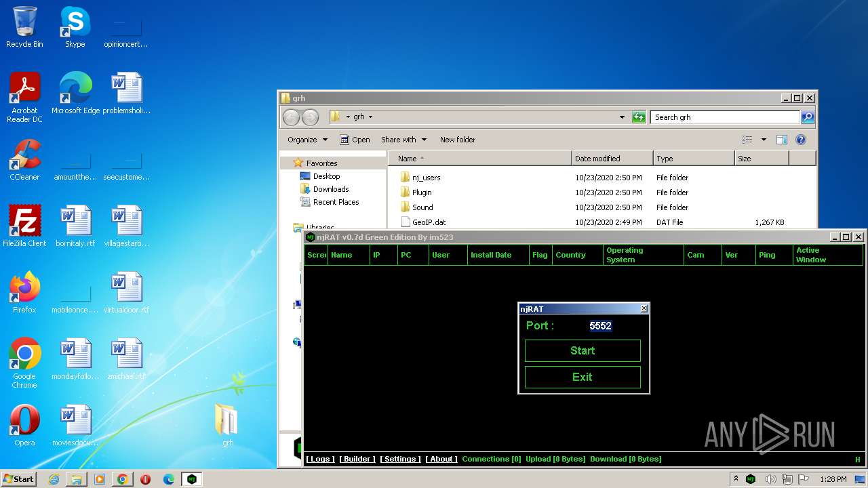Click the clock showing 1:28 PM

tap(833, 479)
